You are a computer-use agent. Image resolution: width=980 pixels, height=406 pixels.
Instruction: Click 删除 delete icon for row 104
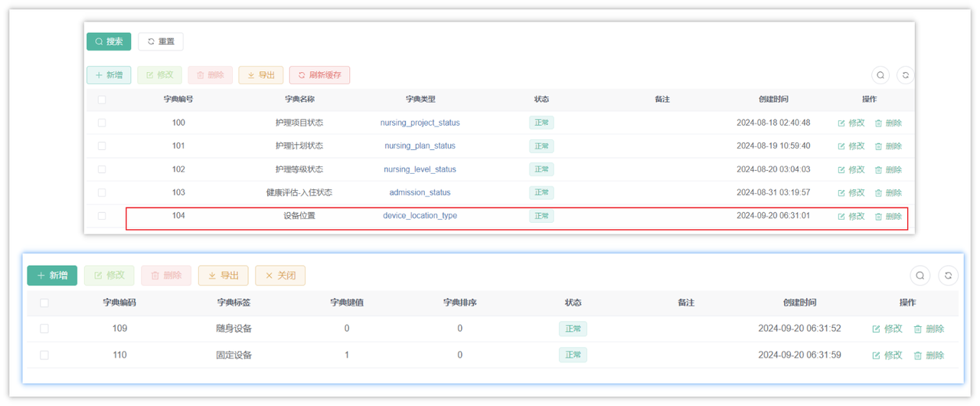pyautogui.click(x=888, y=216)
